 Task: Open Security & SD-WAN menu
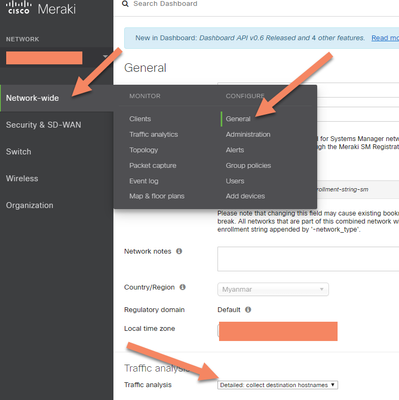43,125
